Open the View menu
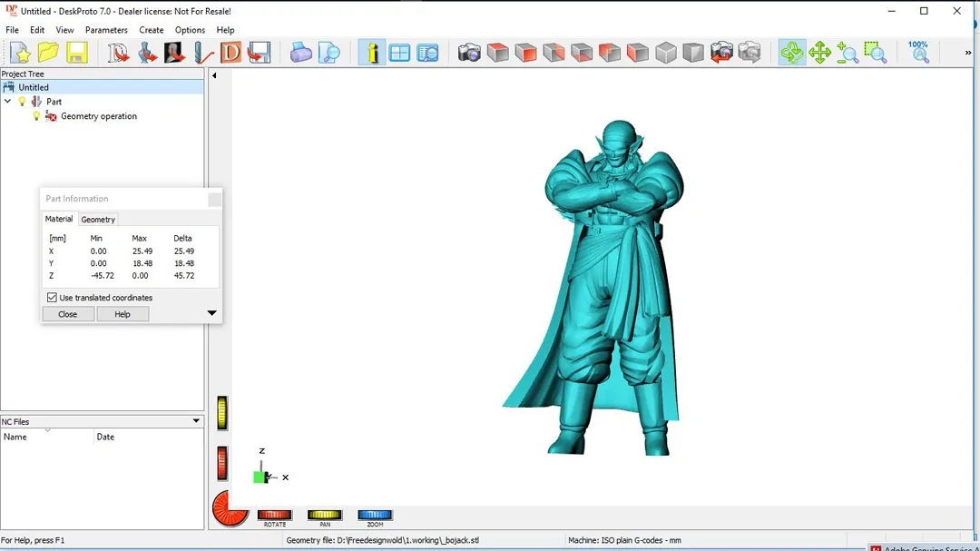This screenshot has width=980, height=551. [x=64, y=30]
